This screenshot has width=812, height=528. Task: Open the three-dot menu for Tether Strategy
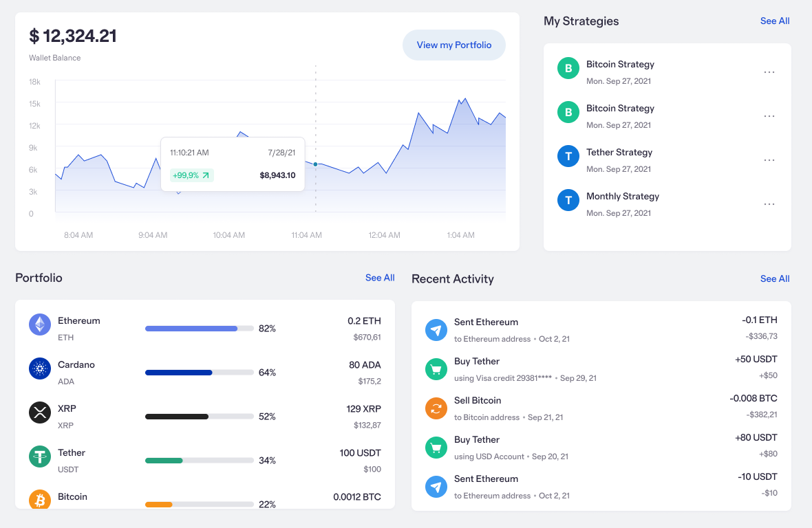[769, 160]
